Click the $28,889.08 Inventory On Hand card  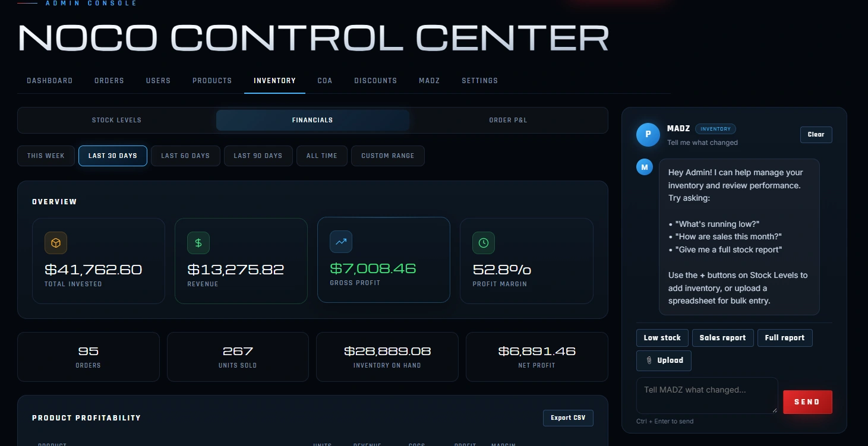click(x=387, y=357)
